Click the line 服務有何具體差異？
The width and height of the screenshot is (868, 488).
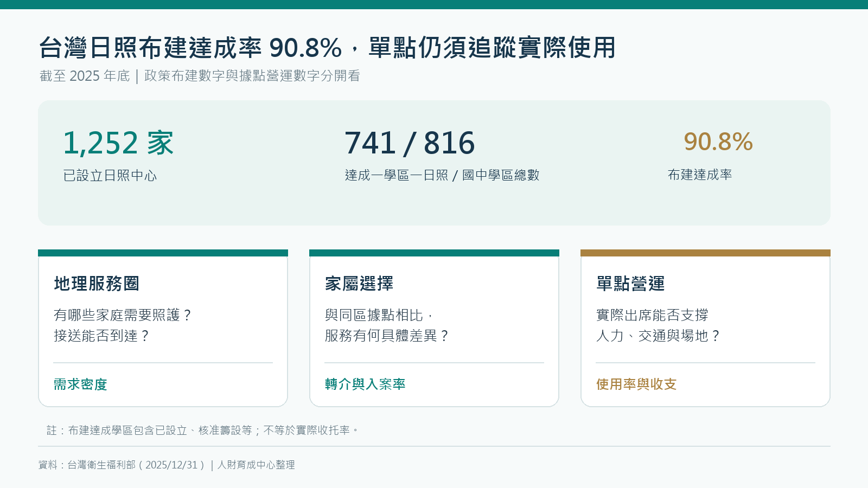387,336
